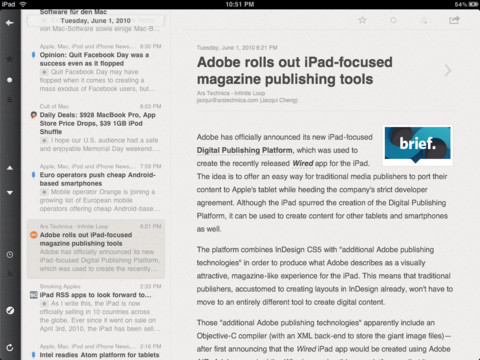Follow the 'Digital Publishing Platform' link
The width and height of the screenshot is (480, 360).
[x=245, y=150]
